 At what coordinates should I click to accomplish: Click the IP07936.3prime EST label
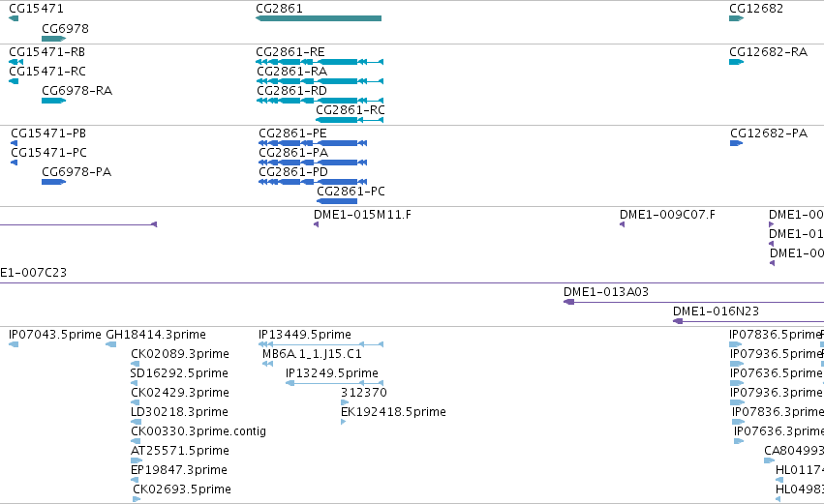pyautogui.click(x=777, y=393)
